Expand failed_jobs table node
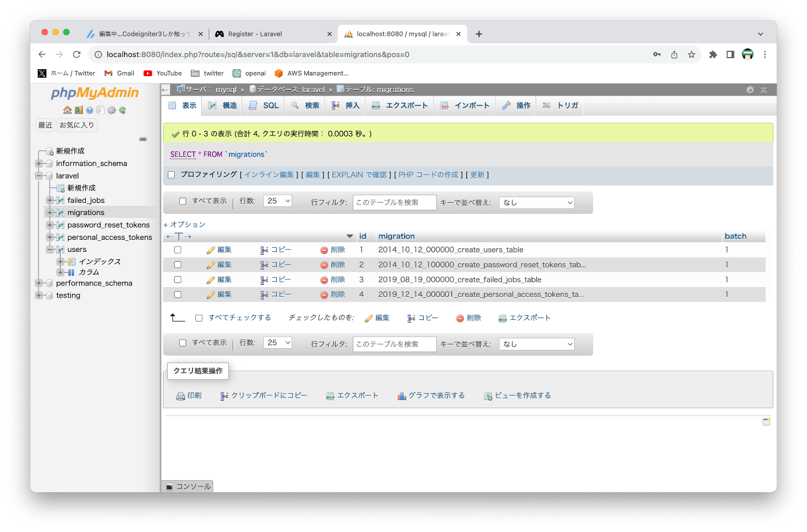807x532 pixels. pos(50,201)
